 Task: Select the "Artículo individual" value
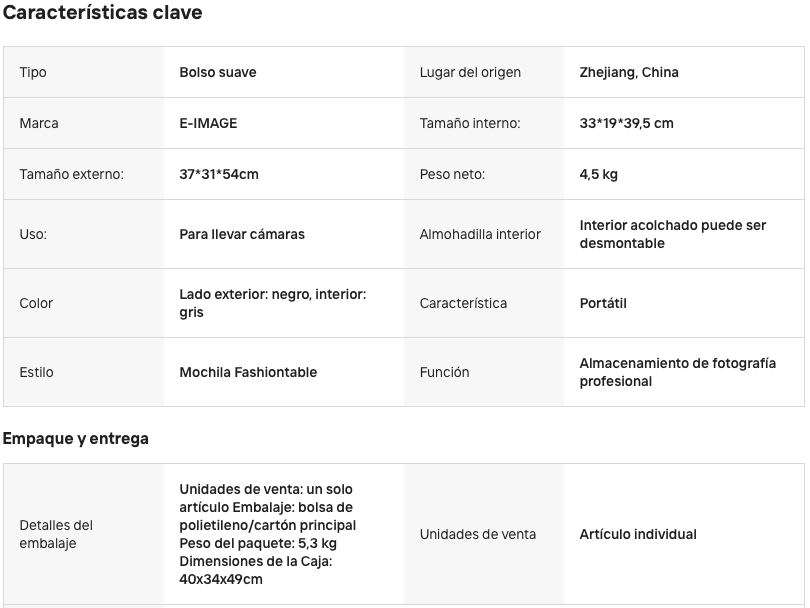(x=638, y=534)
